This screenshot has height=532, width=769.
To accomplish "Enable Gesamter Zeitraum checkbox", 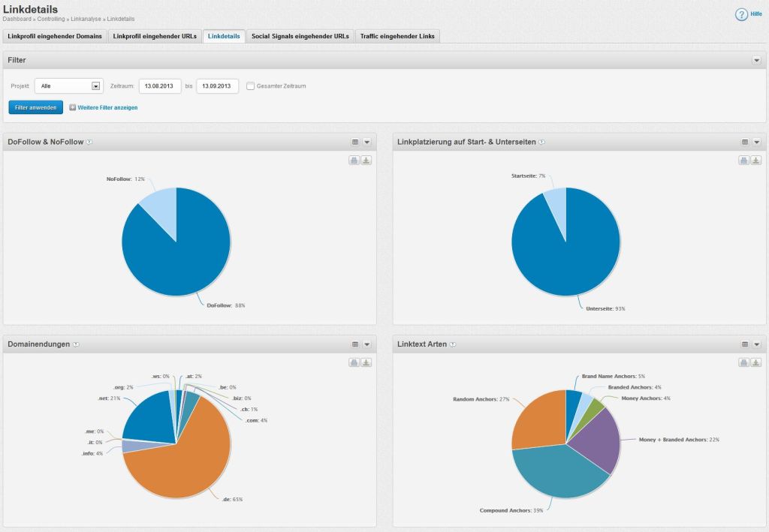I will (250, 86).
